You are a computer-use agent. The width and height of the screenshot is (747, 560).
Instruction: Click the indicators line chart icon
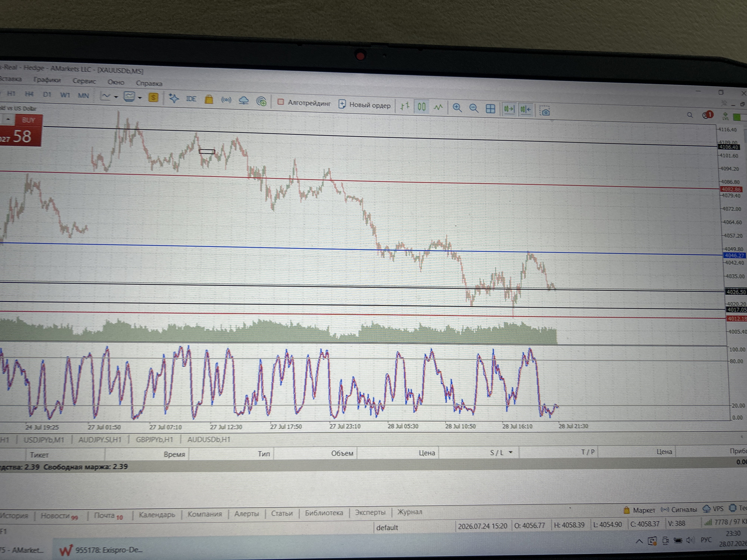click(x=106, y=96)
